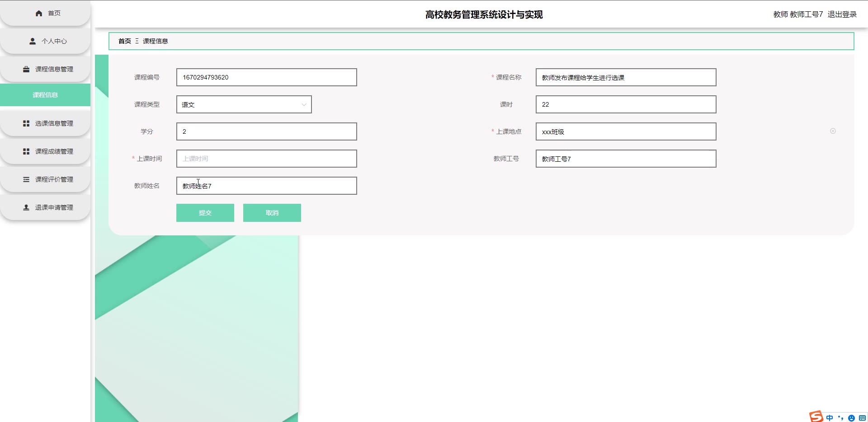Viewport: 868px width, 422px height.
Task: Focus the 学分 input showing 2
Action: tap(267, 131)
